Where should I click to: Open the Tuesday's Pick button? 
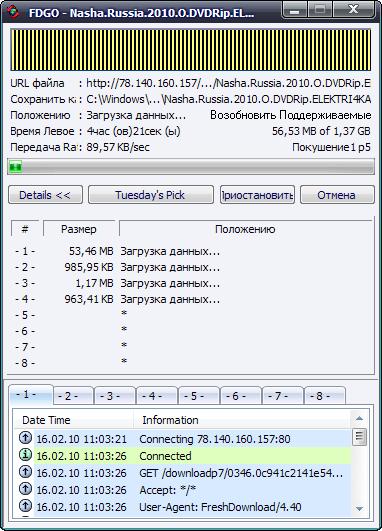pyautogui.click(x=151, y=195)
